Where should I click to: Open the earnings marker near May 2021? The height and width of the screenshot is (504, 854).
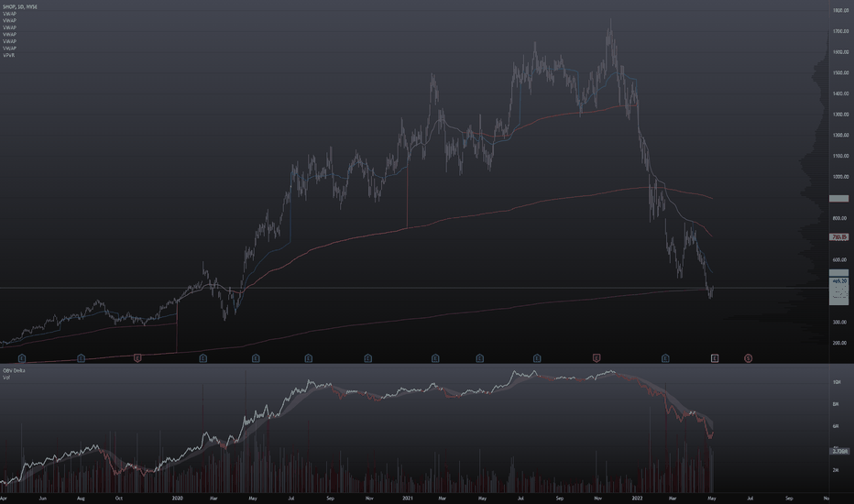pyautogui.click(x=480, y=358)
